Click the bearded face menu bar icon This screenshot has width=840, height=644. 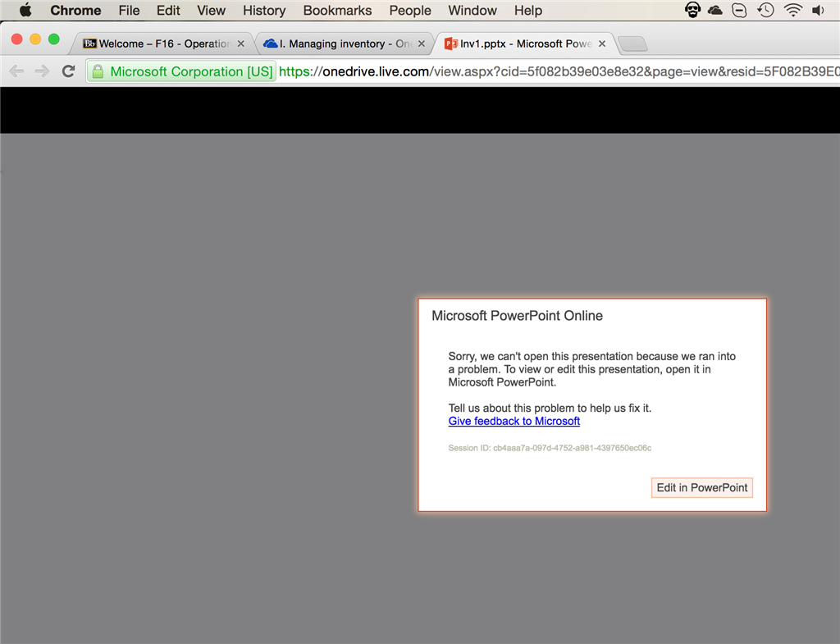click(x=692, y=10)
